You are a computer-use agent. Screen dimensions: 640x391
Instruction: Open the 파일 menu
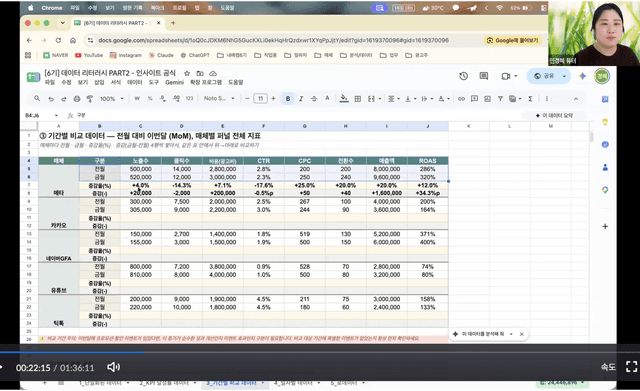(49, 82)
